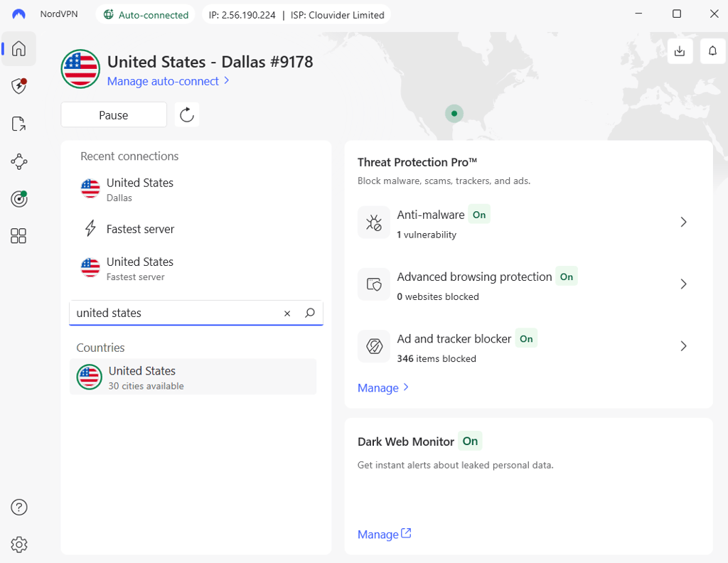The height and width of the screenshot is (563, 728).
Task: Click 0 websites blocked text
Action: (438, 296)
